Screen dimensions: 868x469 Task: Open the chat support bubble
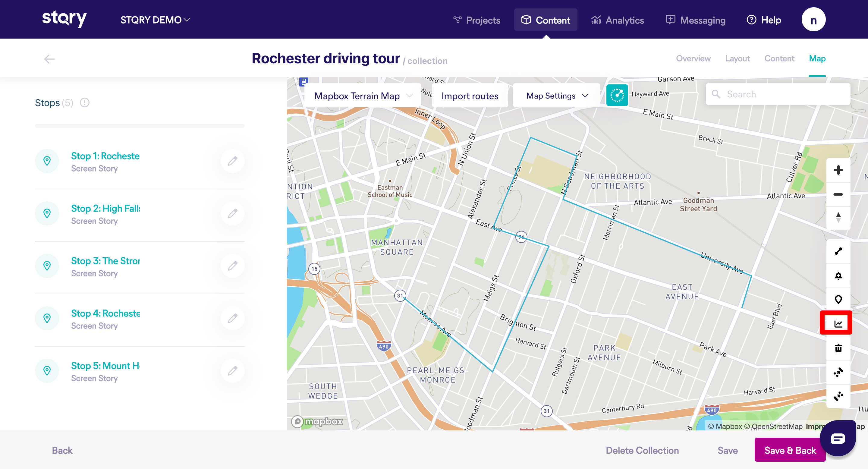click(837, 438)
